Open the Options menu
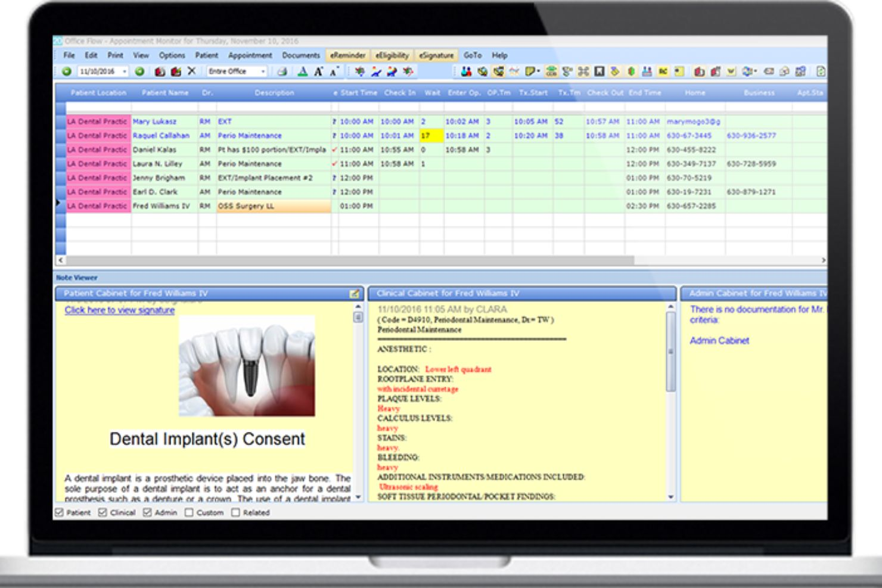 (x=172, y=55)
